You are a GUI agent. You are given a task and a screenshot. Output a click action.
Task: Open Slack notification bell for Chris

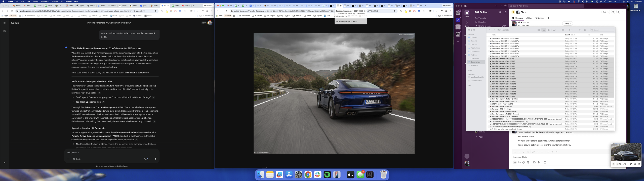pyautogui.click(x=613, y=12)
